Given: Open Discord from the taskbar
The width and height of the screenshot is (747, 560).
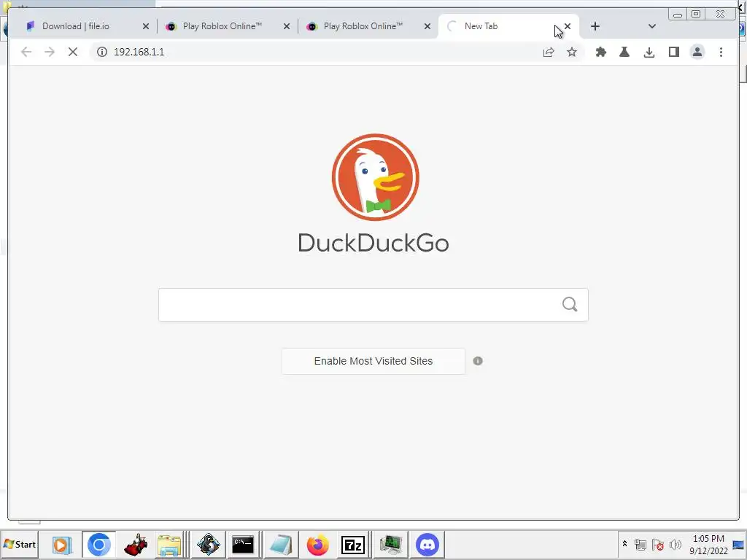Looking at the screenshot, I should [427, 545].
